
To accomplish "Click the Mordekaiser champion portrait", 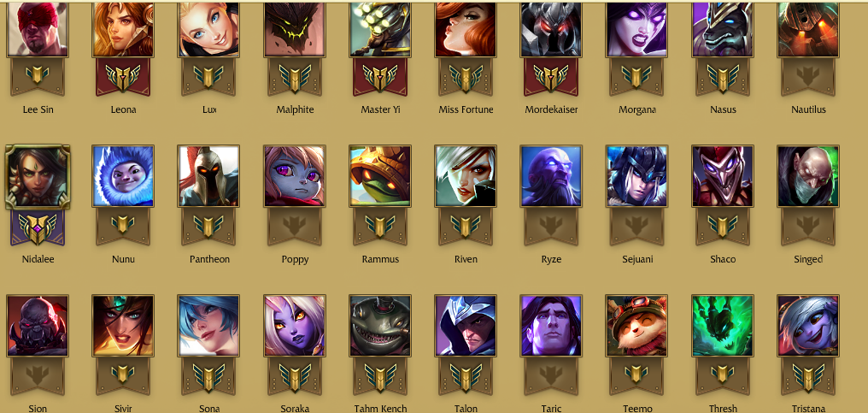I will 551,29.
